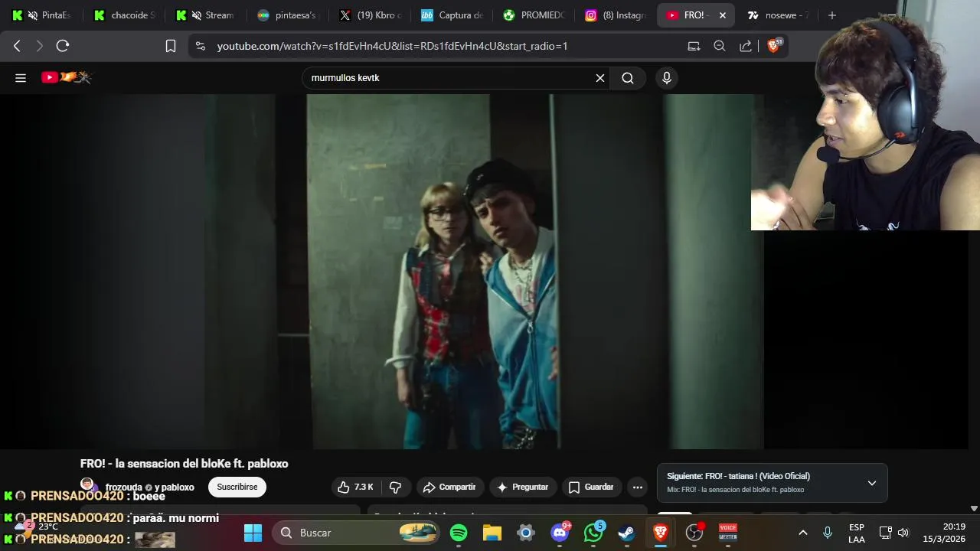
Task: Switch to the 'Captura de' tab
Action: click(452, 15)
